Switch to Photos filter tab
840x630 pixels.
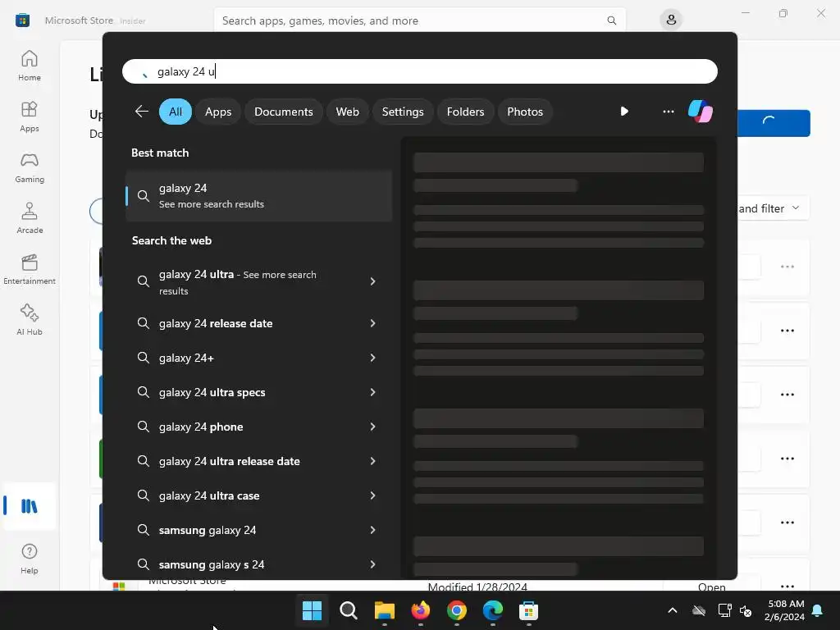coord(524,112)
